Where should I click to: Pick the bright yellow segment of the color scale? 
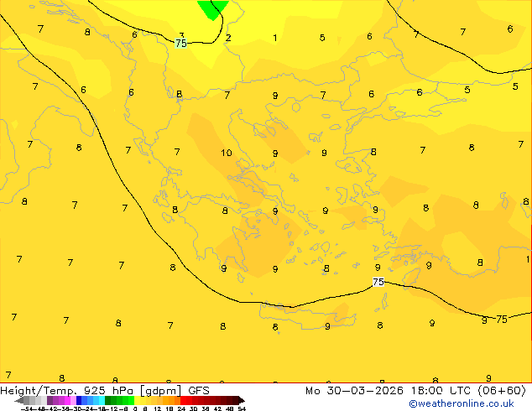coord(137,400)
